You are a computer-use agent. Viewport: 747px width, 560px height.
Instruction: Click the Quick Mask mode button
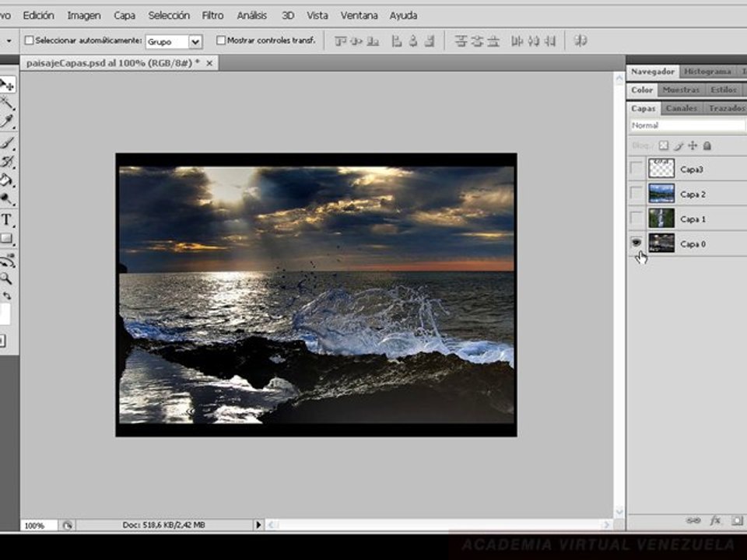pyautogui.click(x=2, y=341)
